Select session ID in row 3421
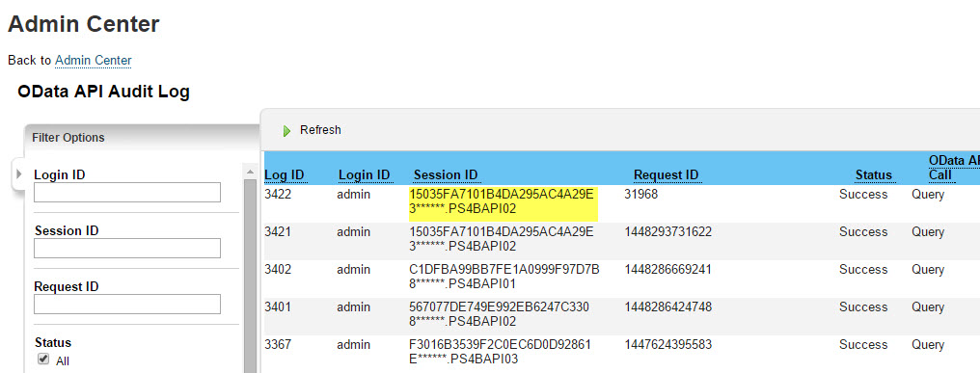This screenshot has width=980, height=373. (503, 239)
